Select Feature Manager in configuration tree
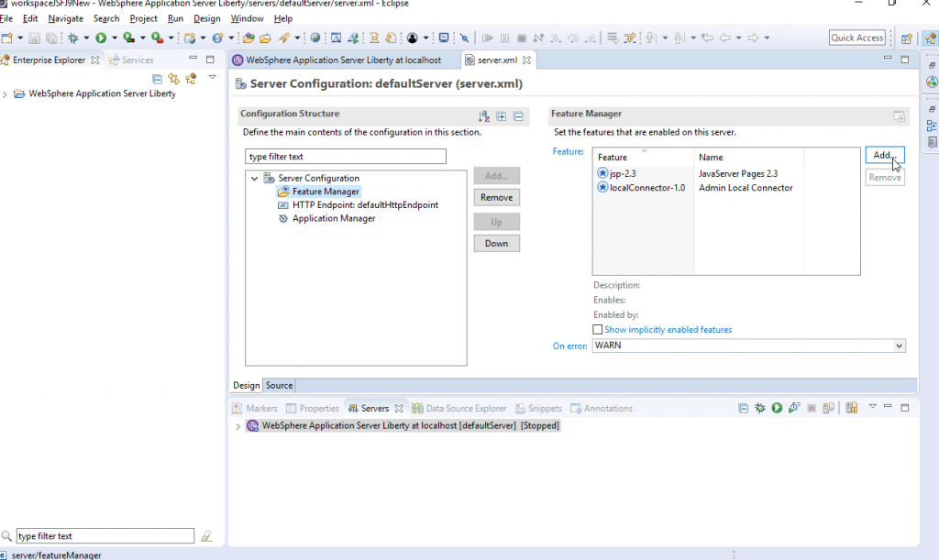The height and width of the screenshot is (560, 939). click(318, 192)
